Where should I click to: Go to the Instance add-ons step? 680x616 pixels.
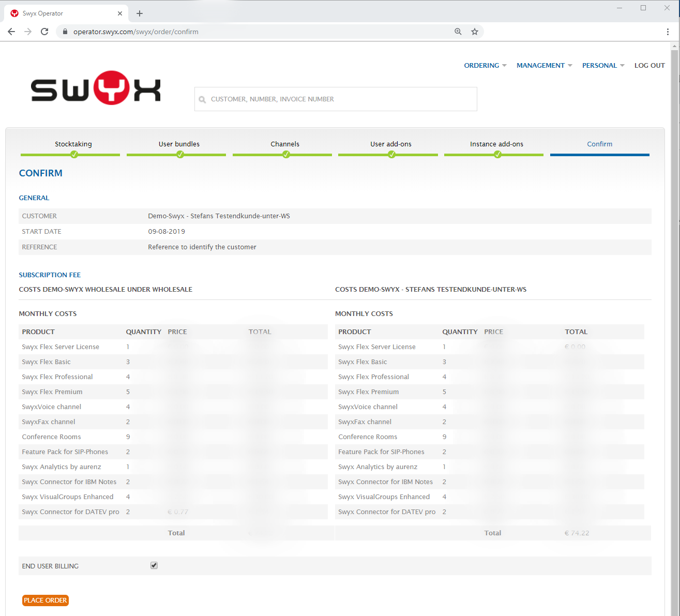click(x=496, y=144)
